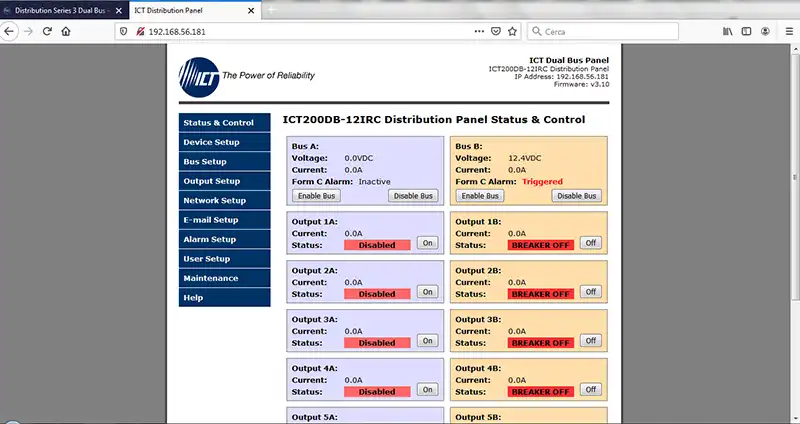This screenshot has height=424, width=800.
Task: Click the Inactive alarm text for Bus A
Action: 374,182
